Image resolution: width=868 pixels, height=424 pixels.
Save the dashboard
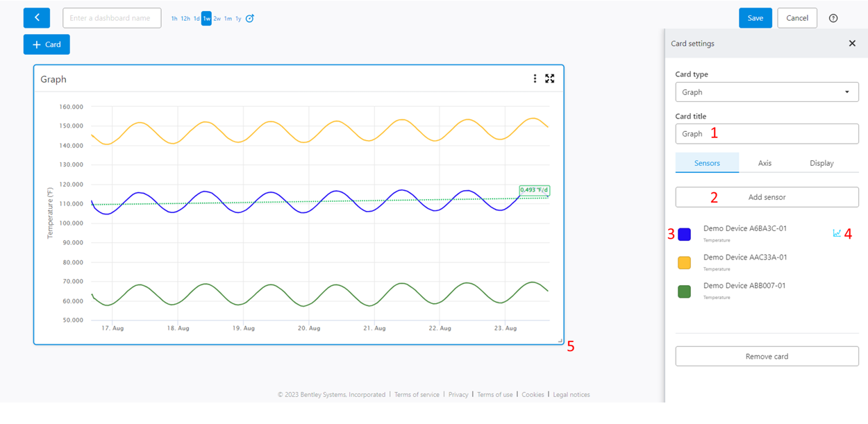coord(755,18)
